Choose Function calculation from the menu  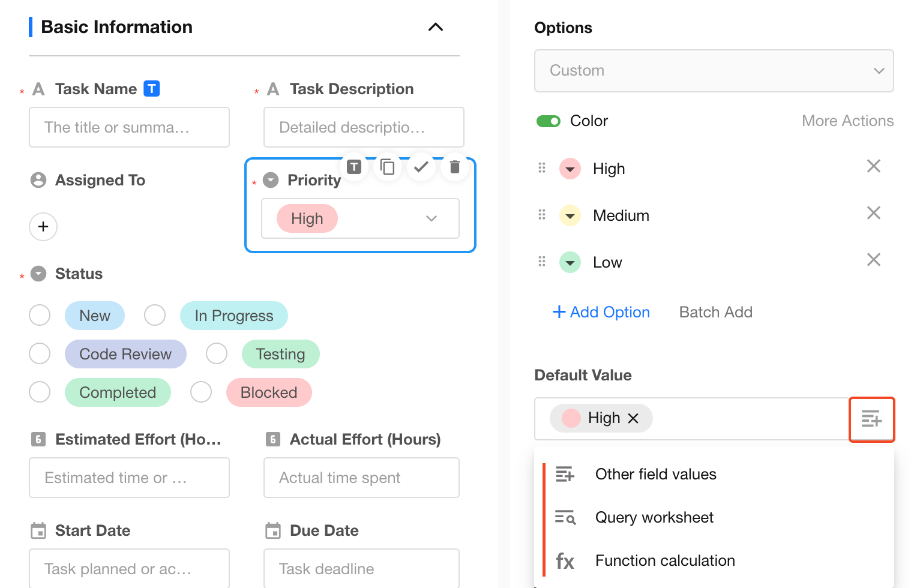(664, 560)
